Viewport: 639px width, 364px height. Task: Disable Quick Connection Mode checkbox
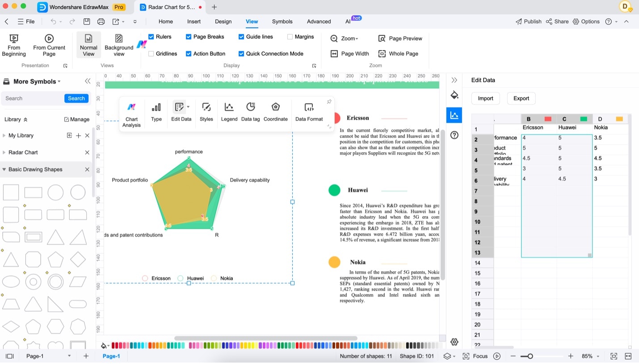[x=241, y=54]
